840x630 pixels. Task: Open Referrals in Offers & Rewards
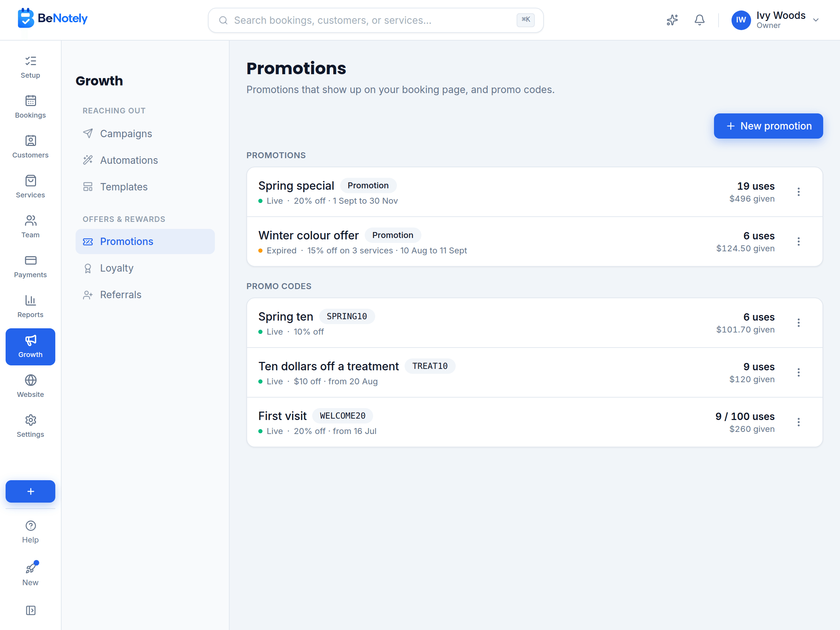145,295
